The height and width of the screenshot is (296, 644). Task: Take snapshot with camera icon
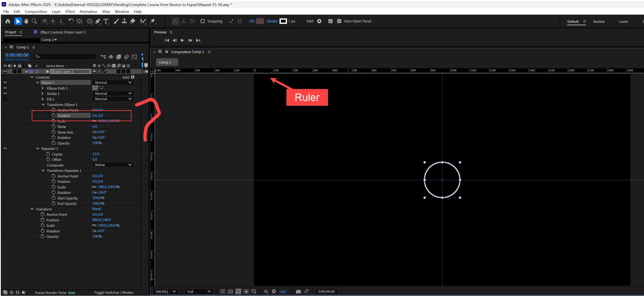[x=298, y=291]
